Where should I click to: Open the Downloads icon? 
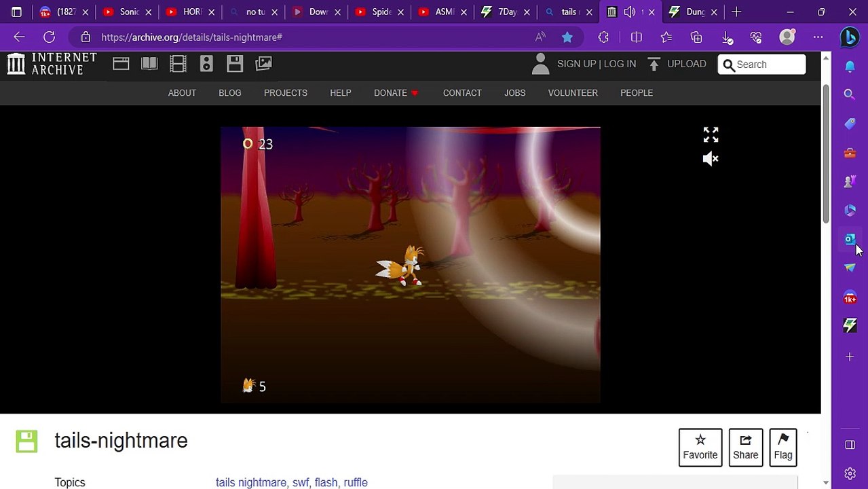click(726, 37)
